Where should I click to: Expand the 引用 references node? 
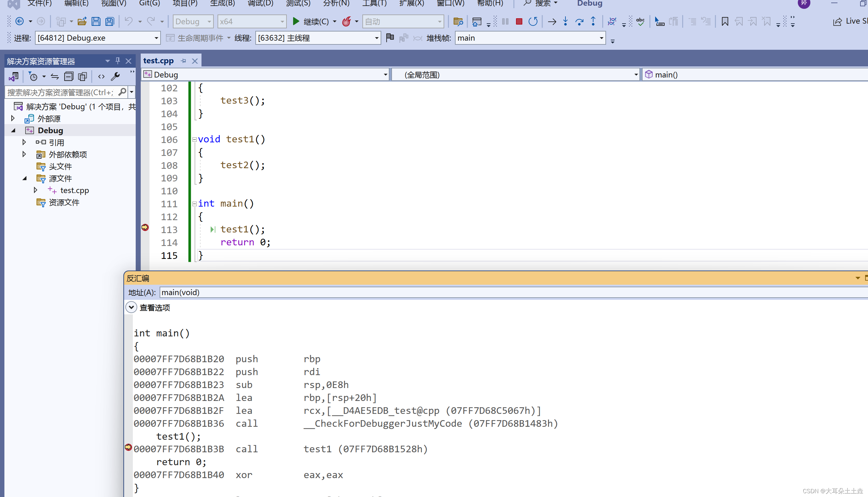[24, 142]
